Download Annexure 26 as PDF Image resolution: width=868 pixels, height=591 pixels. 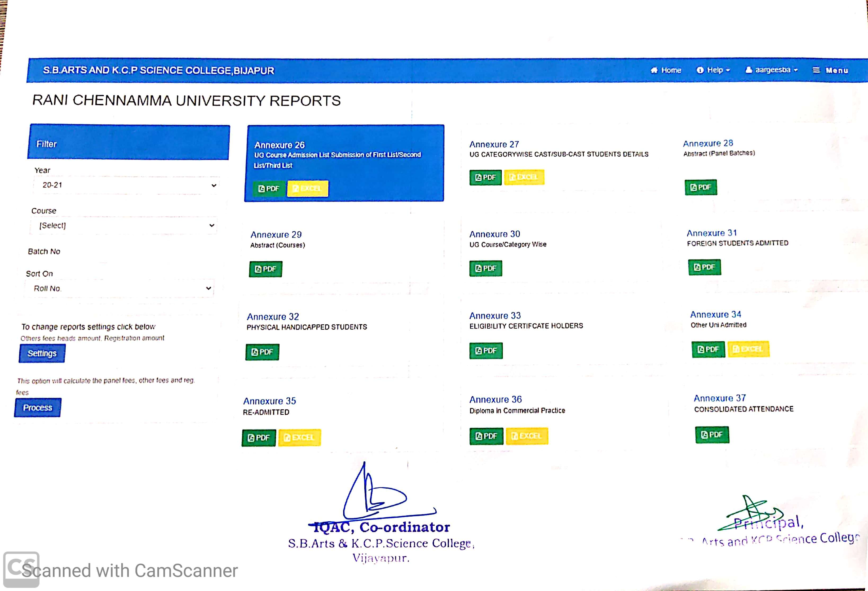click(x=269, y=189)
